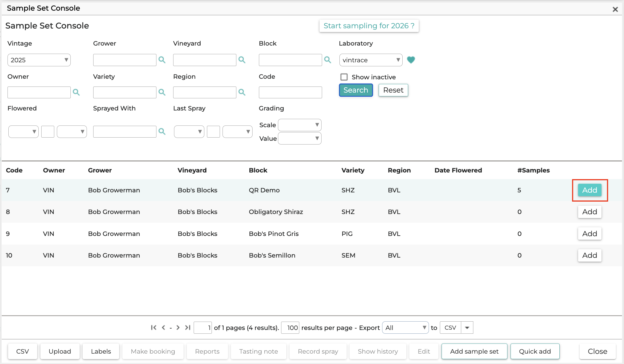Open the Vintage dropdown showing 2025
Image resolution: width=624 pixels, height=364 pixels.
point(39,60)
